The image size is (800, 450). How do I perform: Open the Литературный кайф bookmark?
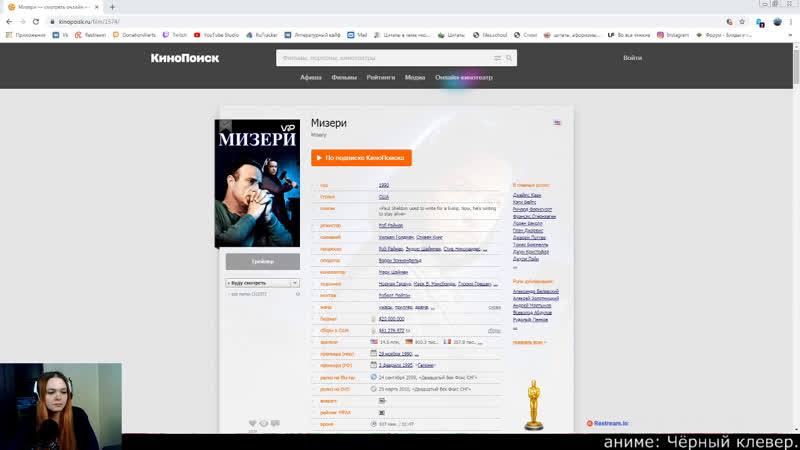(312, 35)
